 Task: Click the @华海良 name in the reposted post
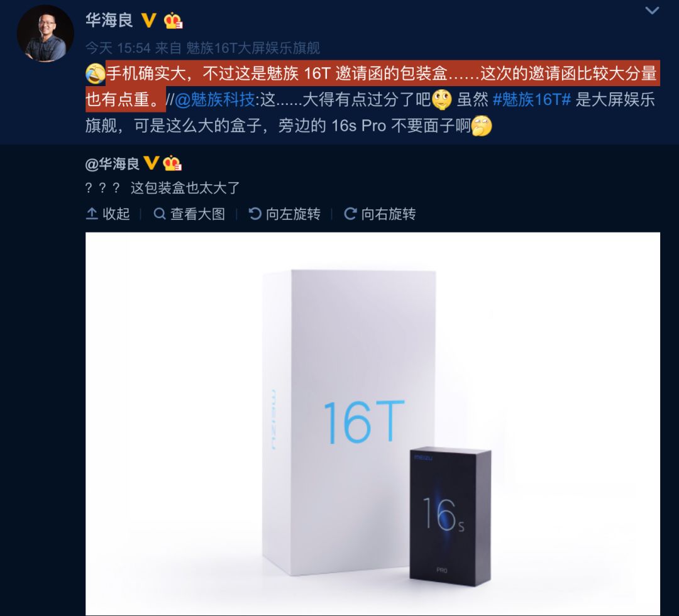click(x=113, y=163)
